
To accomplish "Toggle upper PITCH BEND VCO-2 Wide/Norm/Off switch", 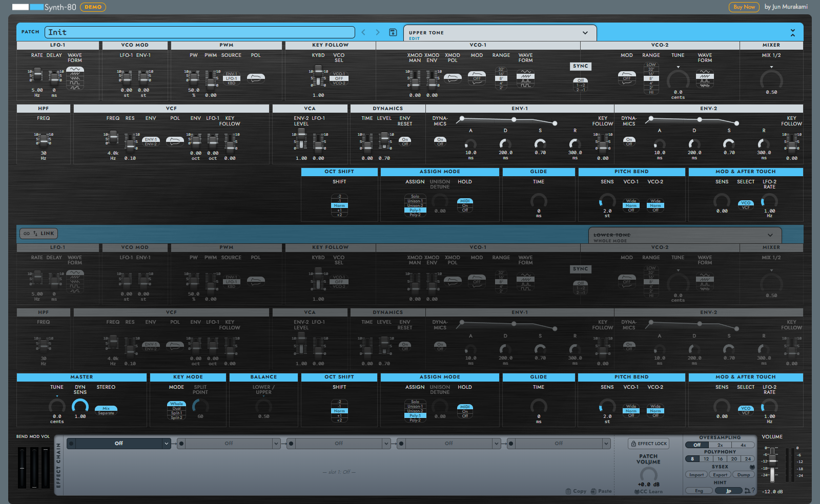I will coord(655,205).
